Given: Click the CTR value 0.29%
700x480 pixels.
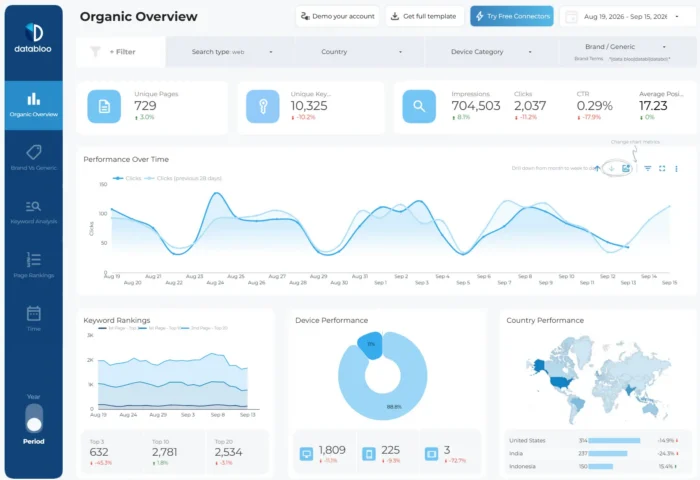Looking at the screenshot, I should (x=594, y=105).
